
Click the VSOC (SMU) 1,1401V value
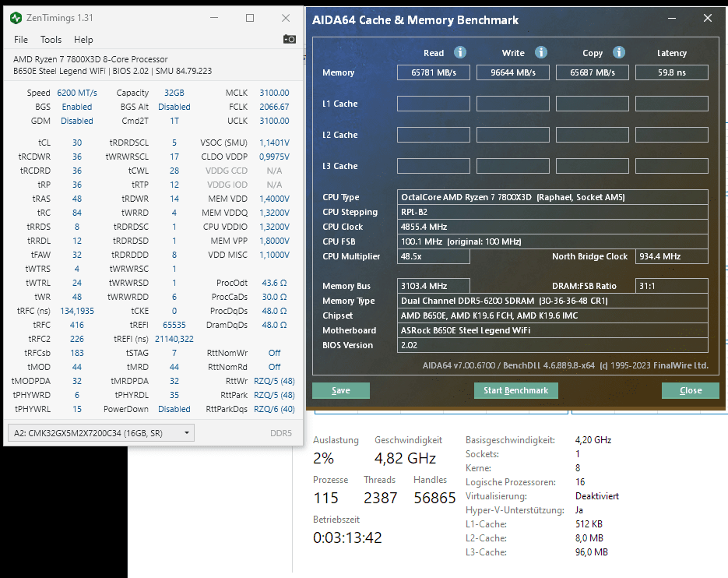274,143
